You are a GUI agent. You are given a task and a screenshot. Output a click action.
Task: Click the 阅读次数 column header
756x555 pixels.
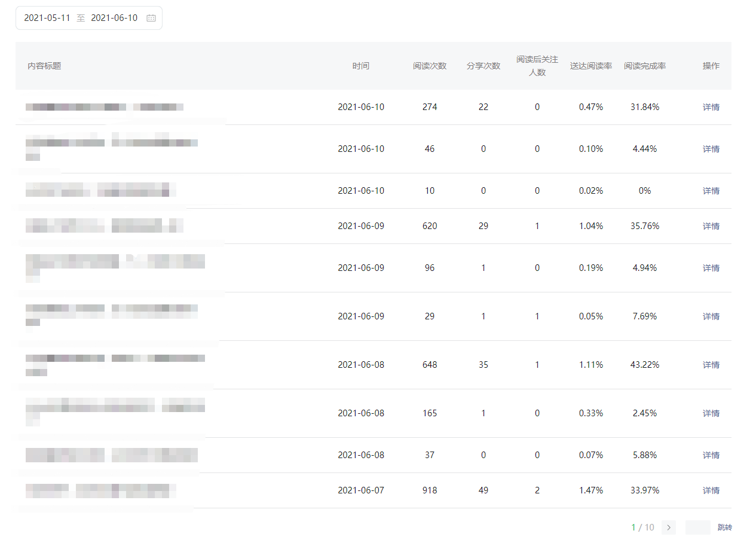point(430,66)
